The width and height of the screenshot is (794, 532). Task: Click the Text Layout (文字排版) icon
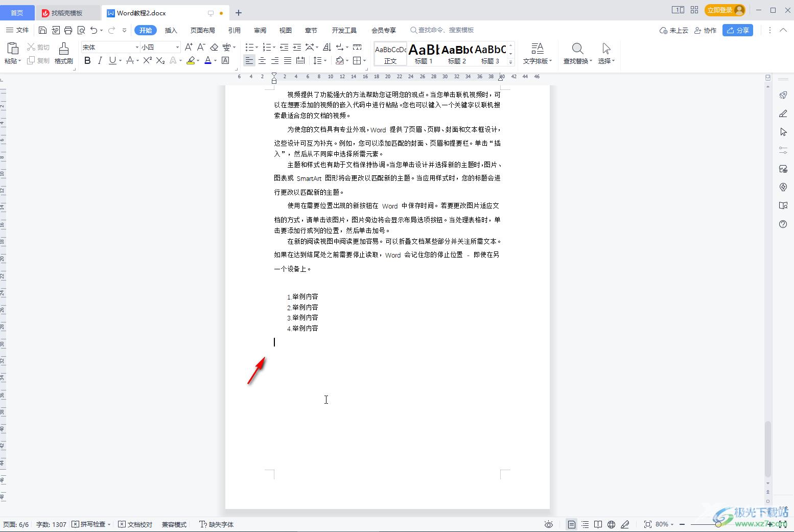tap(538, 49)
